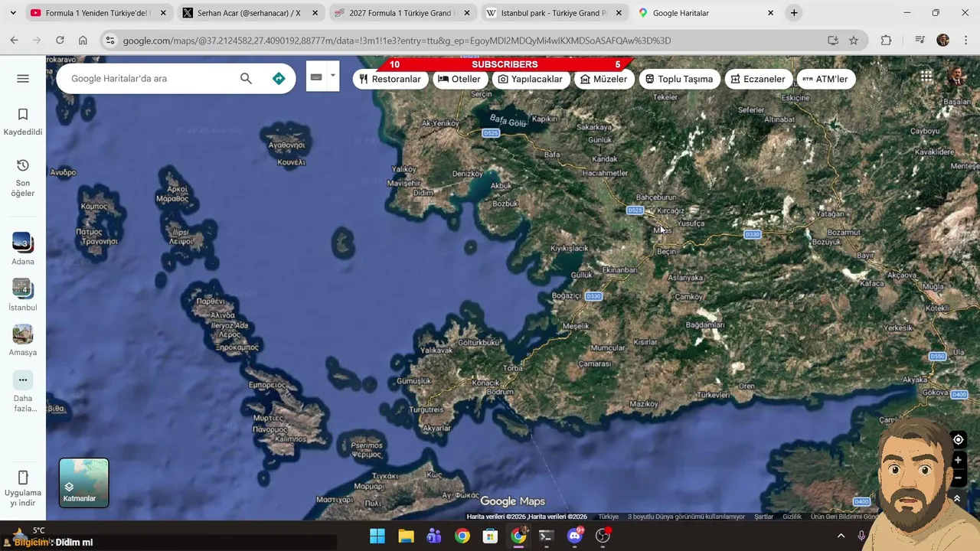Image resolution: width=980 pixels, height=551 pixels.
Task: Filter map by Toplu Taşıma
Action: pos(678,79)
